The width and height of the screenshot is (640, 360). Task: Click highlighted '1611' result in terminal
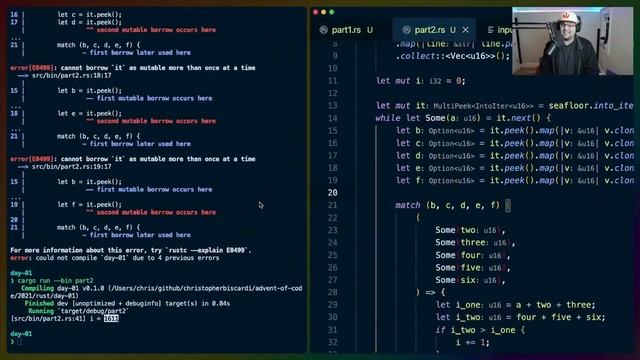111,318
